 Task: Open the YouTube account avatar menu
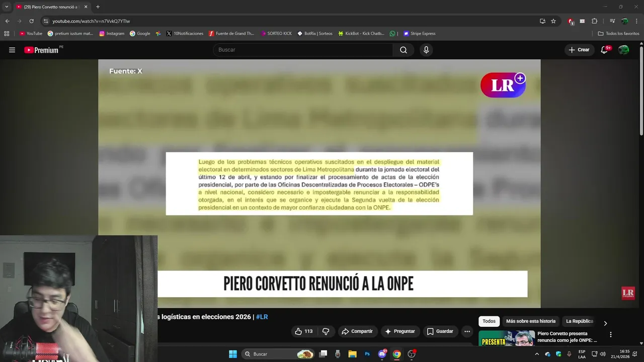(624, 50)
